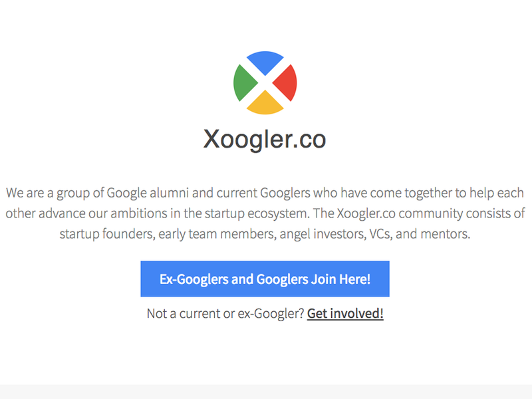Click the Ex-Googlers and Googlers Join Here button
The width and height of the screenshot is (532, 399).
click(x=265, y=279)
